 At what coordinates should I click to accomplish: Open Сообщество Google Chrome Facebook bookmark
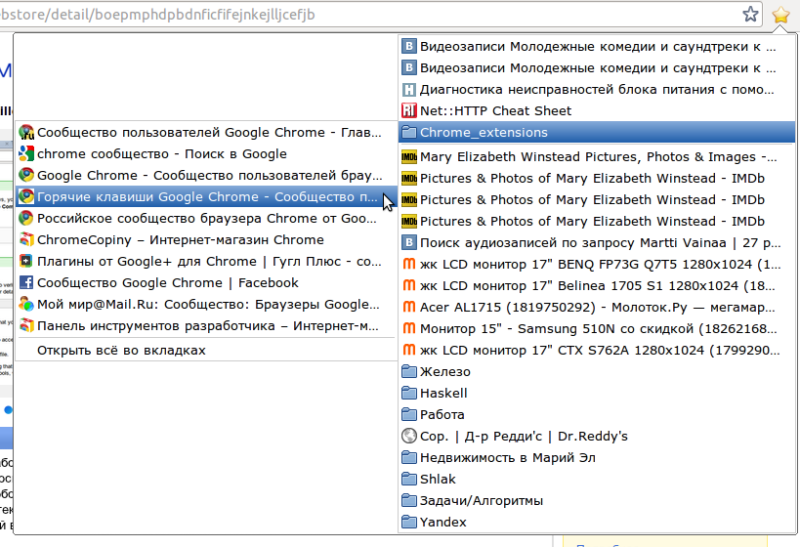tap(207, 282)
